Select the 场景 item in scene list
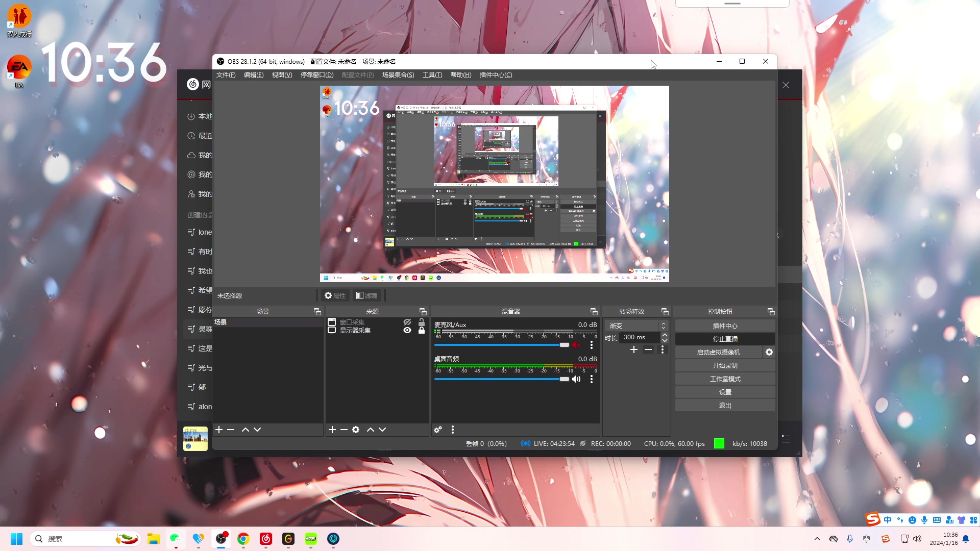980x551 pixels. click(x=268, y=322)
